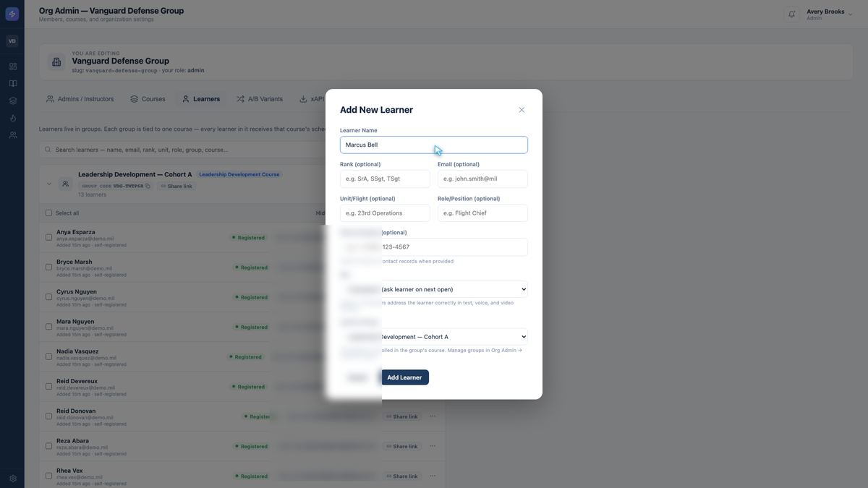Click the group icon for Leadership Development Cohort A
This screenshot has width=868, height=488.
[65, 184]
